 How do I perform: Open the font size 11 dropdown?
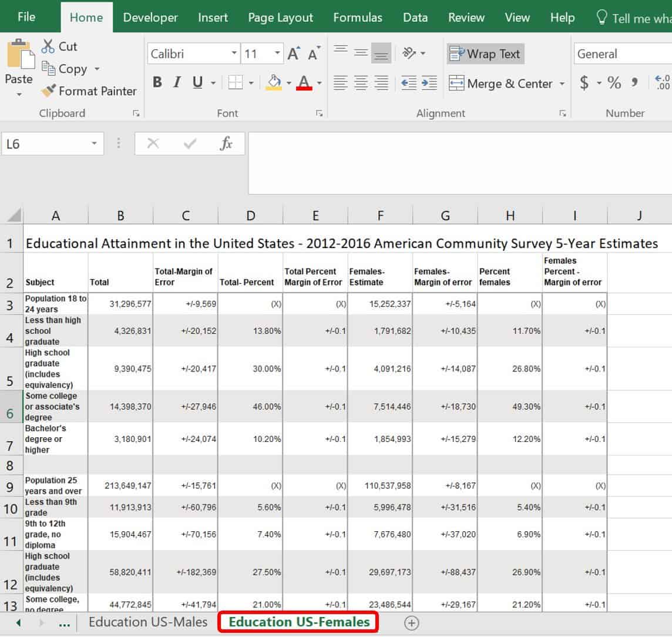[x=277, y=53]
